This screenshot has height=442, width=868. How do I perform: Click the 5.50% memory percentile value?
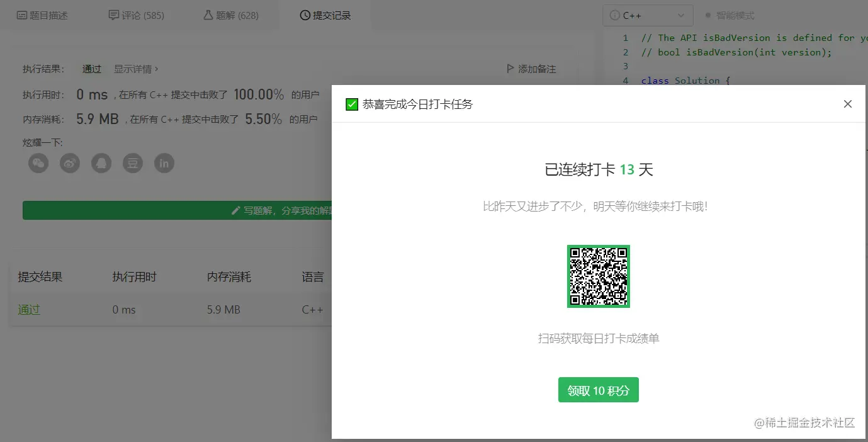(x=263, y=118)
